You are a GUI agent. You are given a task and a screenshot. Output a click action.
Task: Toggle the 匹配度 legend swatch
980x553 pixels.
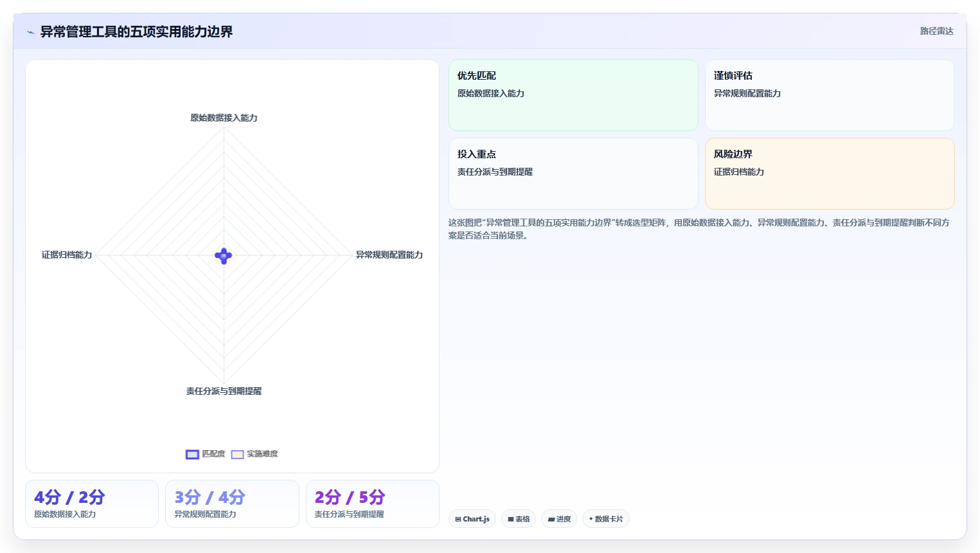[192, 455]
